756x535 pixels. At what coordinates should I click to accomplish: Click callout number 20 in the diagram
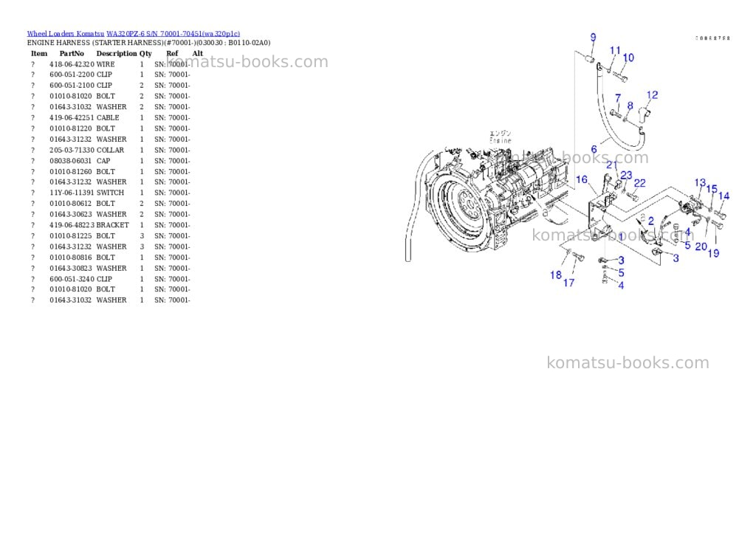701,246
